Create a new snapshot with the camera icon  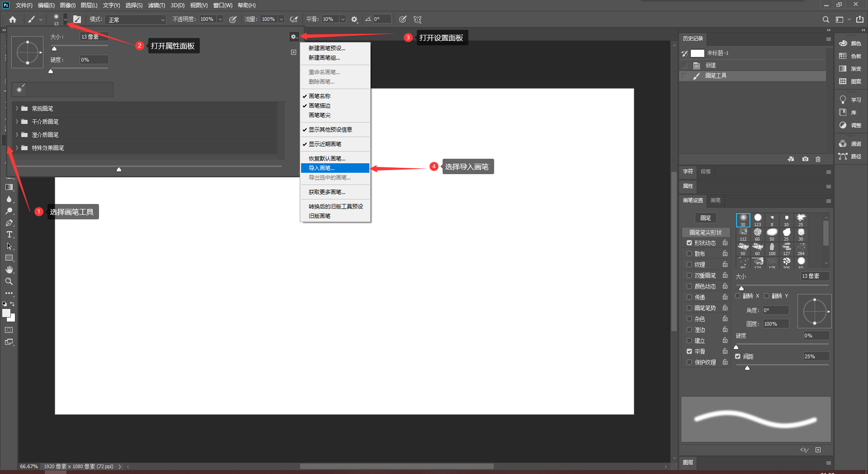[805, 159]
